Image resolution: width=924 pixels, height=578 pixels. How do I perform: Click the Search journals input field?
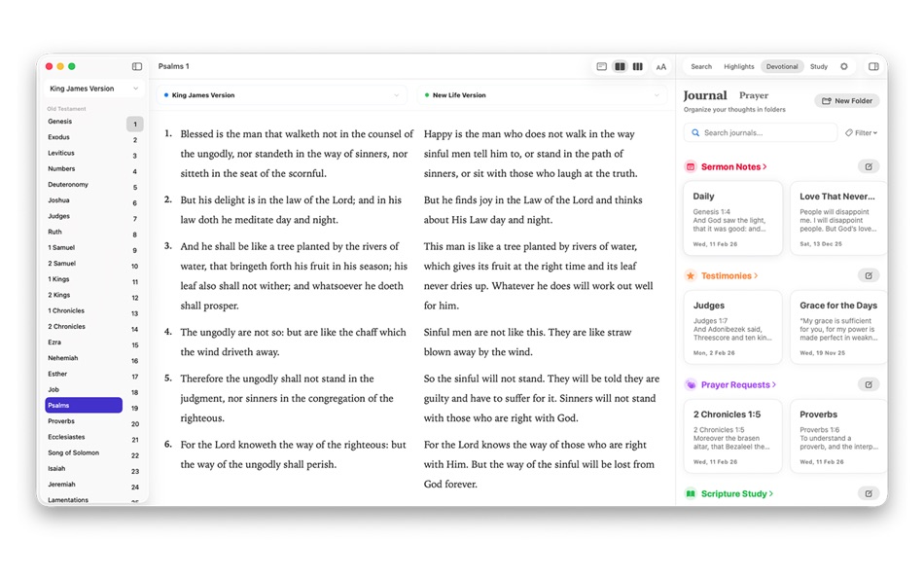(760, 132)
